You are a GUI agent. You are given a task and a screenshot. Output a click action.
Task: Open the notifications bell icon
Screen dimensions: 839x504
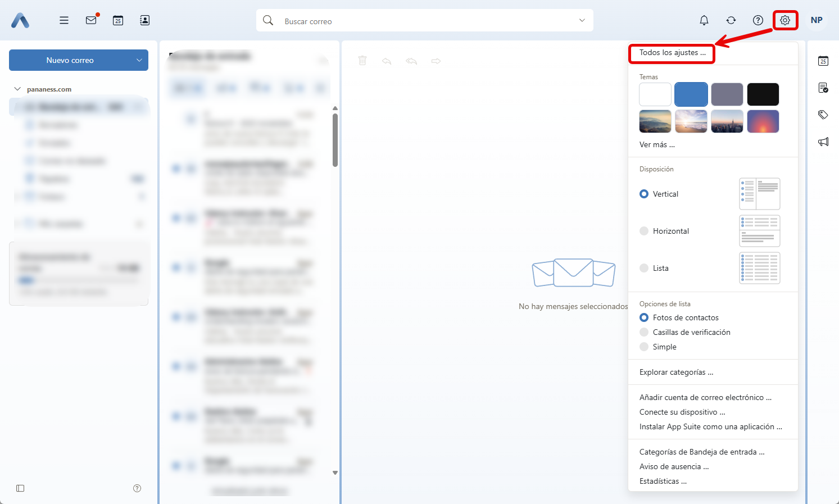704,20
